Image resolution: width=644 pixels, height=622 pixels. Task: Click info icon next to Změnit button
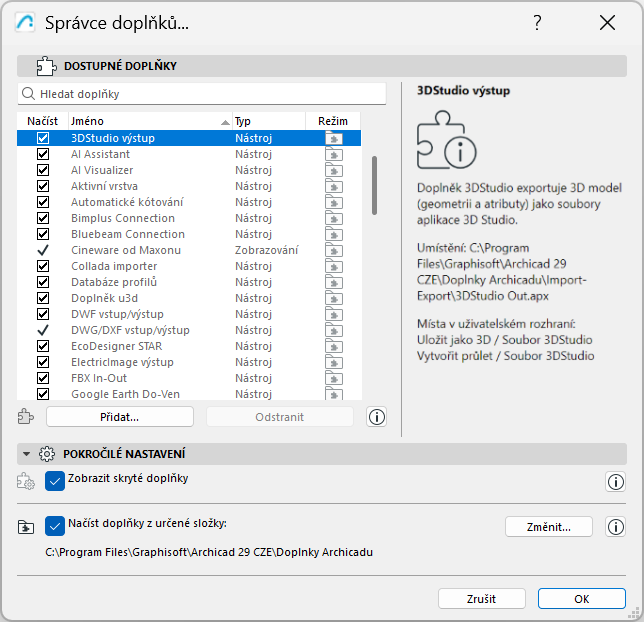(616, 527)
